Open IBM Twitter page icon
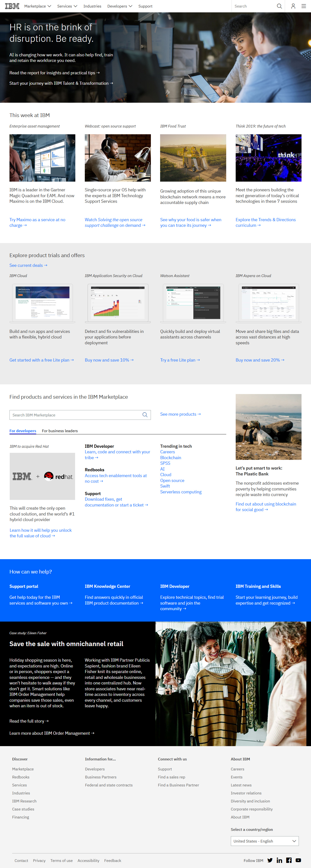This screenshot has width=311, height=868. point(270,860)
